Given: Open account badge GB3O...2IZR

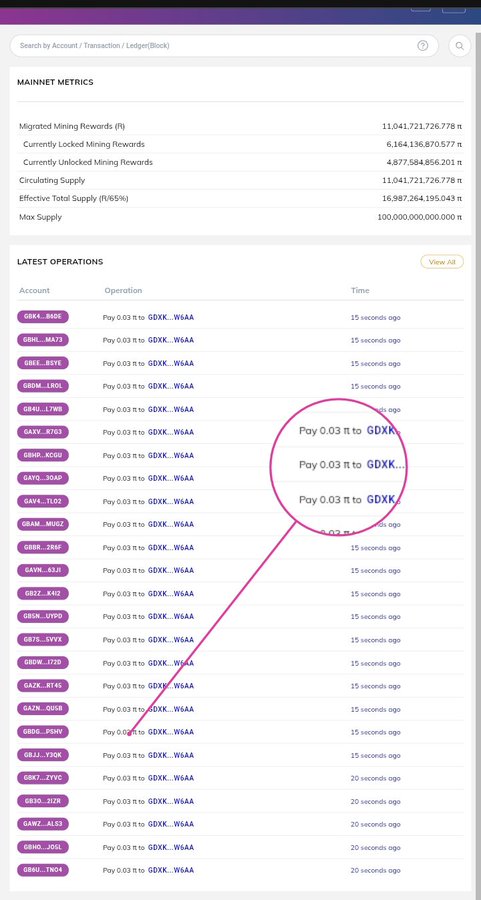Looking at the screenshot, I should [x=43, y=801].
